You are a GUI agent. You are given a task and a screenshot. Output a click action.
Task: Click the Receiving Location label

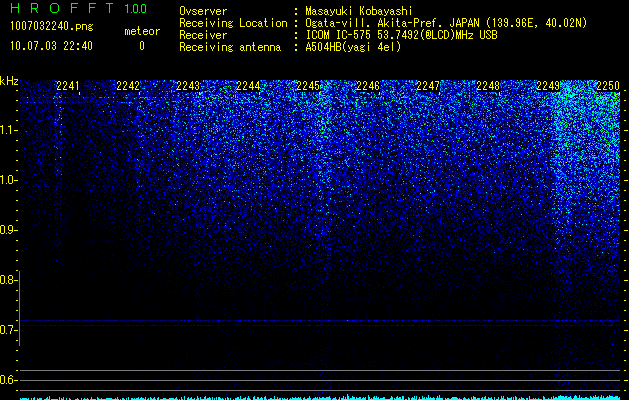[233, 23]
